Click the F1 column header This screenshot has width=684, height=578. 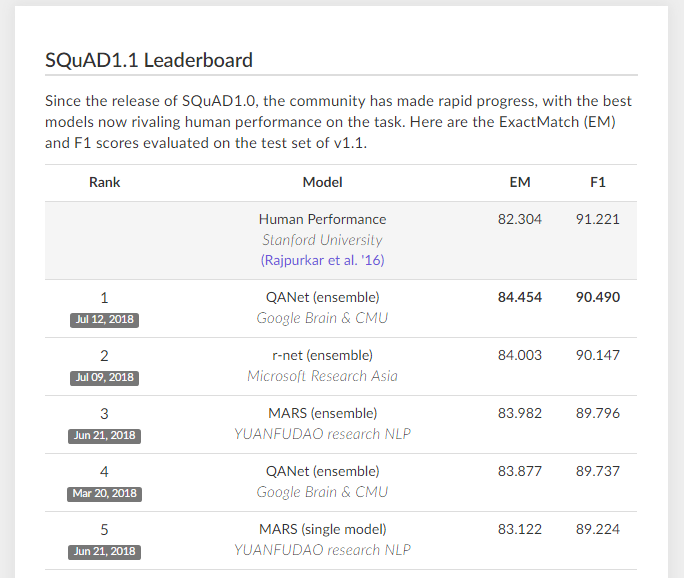tap(598, 182)
